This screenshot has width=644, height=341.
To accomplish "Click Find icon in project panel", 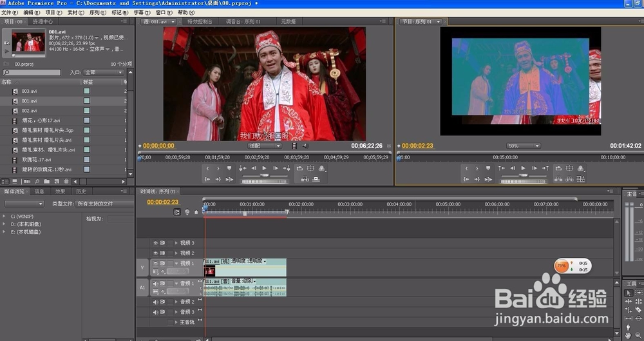I will 37,181.
